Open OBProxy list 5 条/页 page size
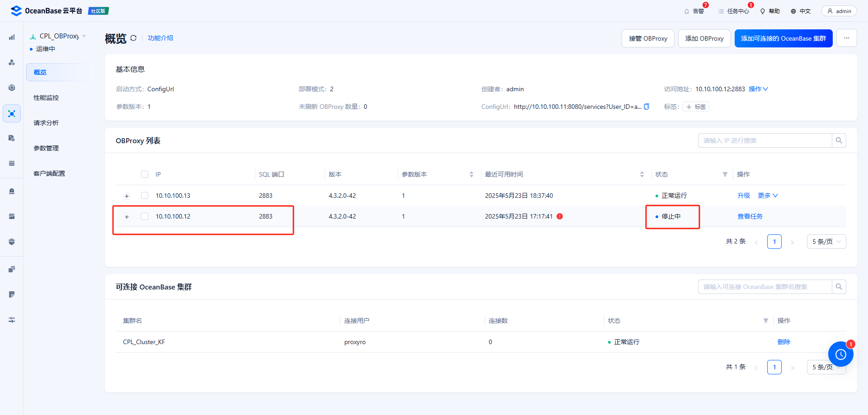868x415 pixels. click(x=826, y=242)
